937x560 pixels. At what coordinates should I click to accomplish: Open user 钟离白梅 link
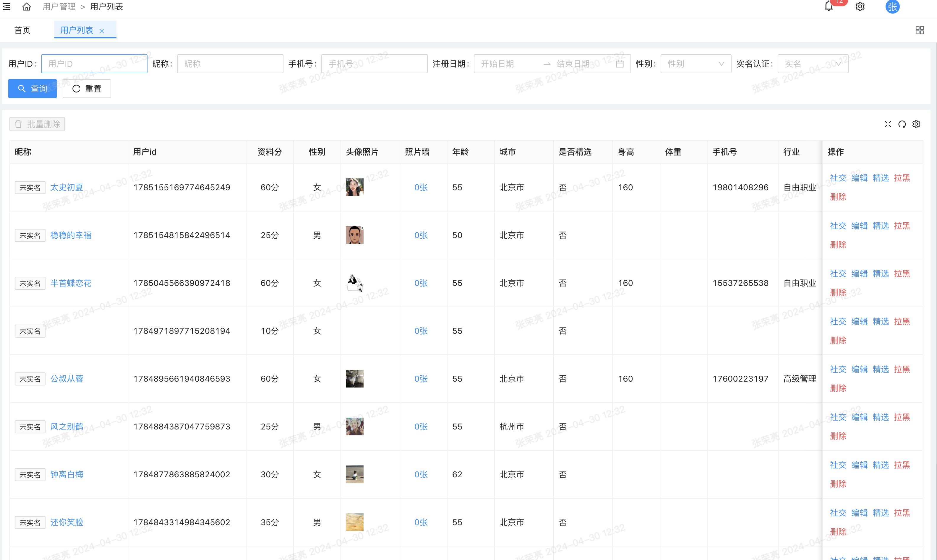(x=67, y=474)
